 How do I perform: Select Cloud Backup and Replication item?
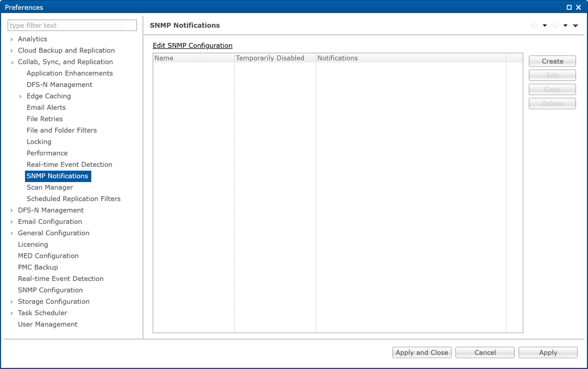[x=66, y=50]
